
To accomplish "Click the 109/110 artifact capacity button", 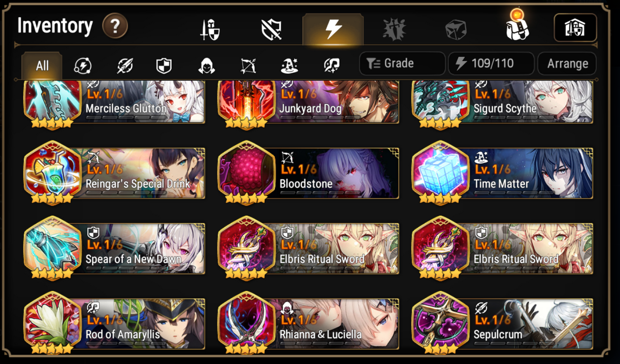I will [491, 63].
